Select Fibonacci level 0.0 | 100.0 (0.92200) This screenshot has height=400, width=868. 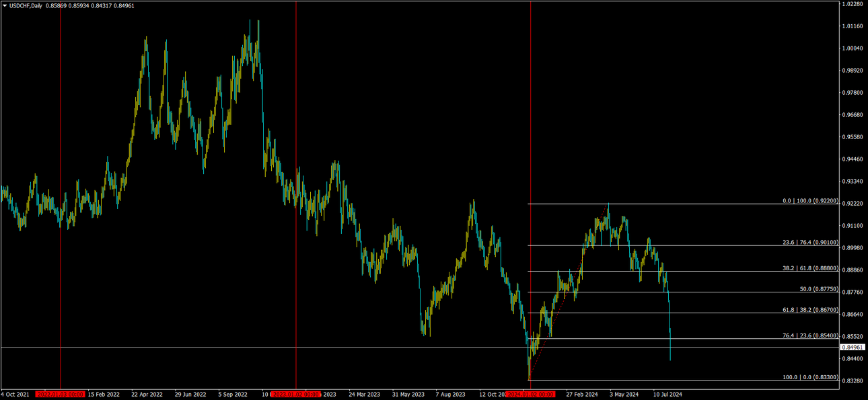(x=810, y=200)
